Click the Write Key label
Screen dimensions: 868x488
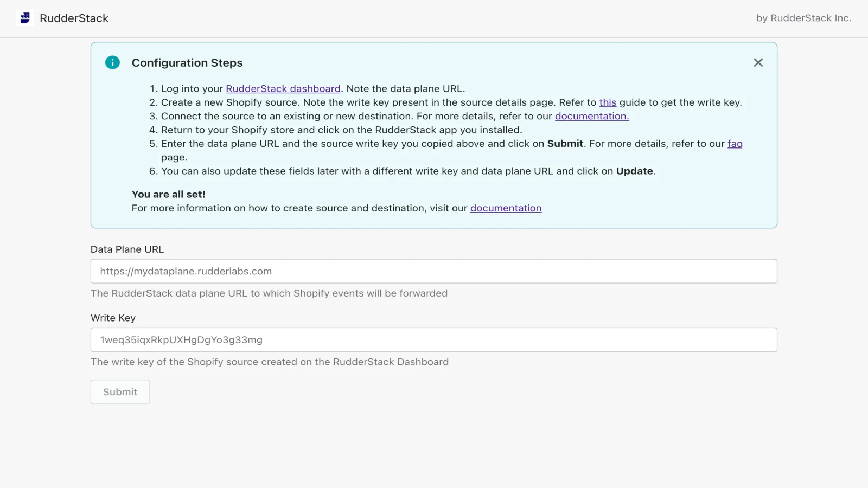(113, 318)
